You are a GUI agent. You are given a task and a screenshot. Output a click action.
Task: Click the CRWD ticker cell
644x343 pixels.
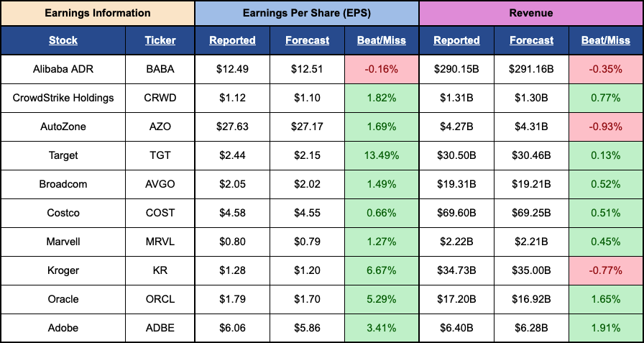pos(160,98)
